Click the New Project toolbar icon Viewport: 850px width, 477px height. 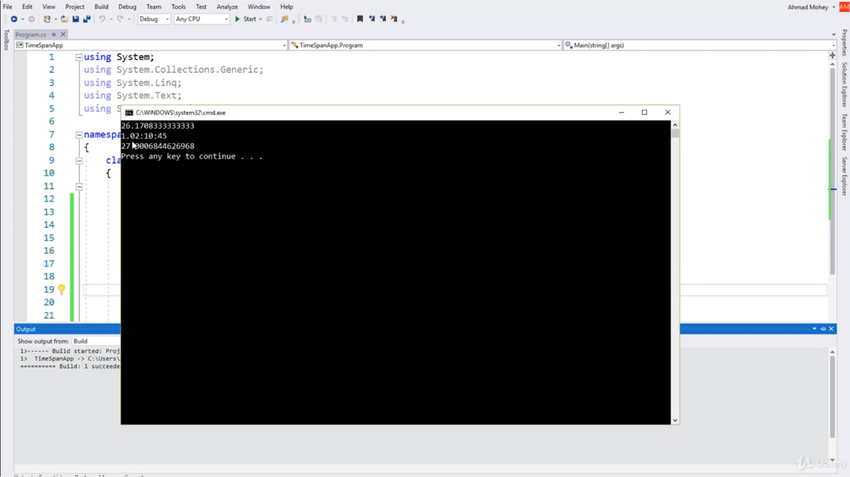click(47, 19)
